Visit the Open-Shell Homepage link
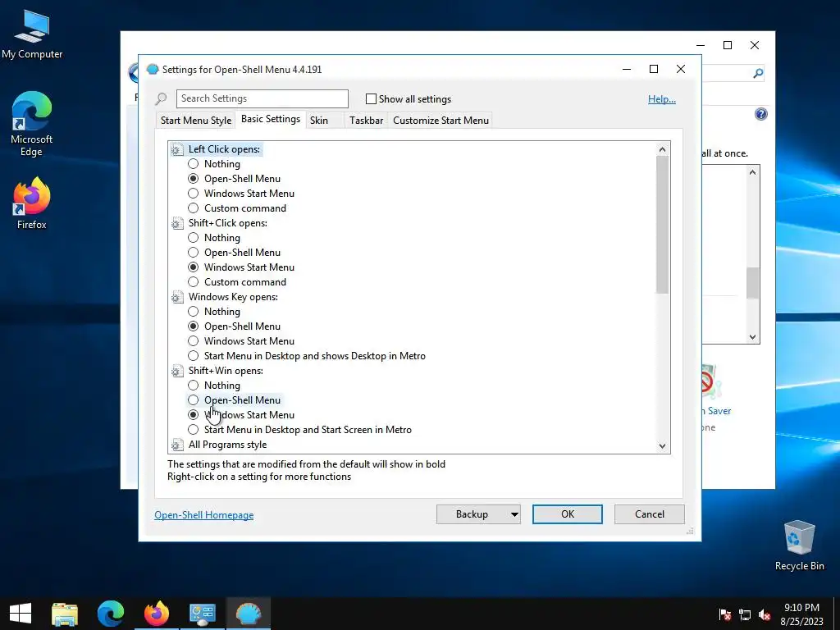Image resolution: width=840 pixels, height=630 pixels. coord(204,515)
